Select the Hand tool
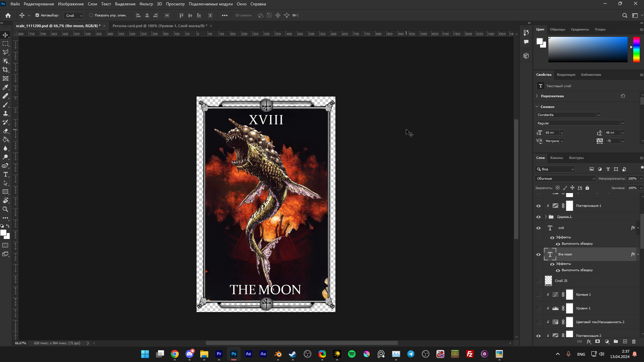Viewport: 644px width, 362px height. (x=6, y=200)
